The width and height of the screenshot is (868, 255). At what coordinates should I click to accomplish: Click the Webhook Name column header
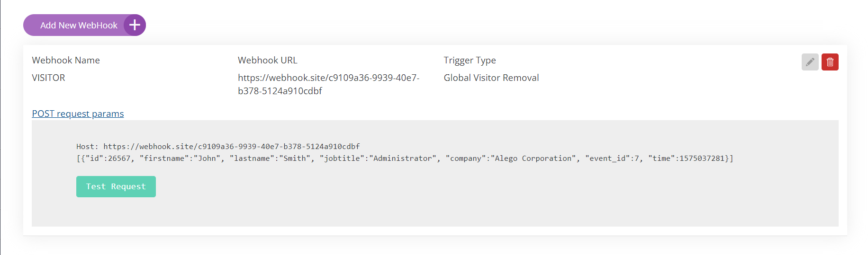point(66,60)
